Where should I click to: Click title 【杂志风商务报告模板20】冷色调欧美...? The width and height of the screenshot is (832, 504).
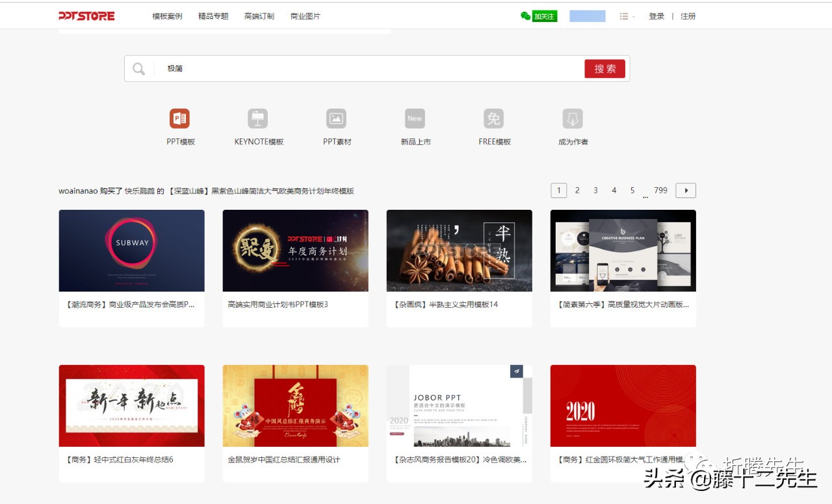460,460
